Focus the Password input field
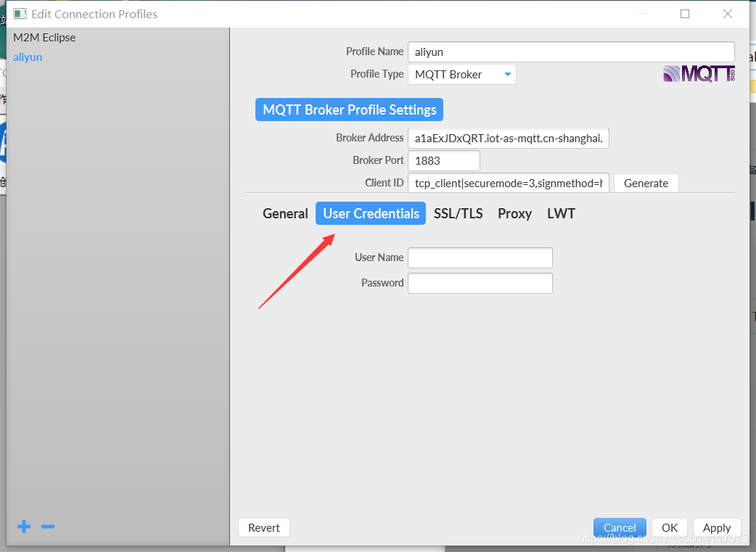 (x=480, y=283)
